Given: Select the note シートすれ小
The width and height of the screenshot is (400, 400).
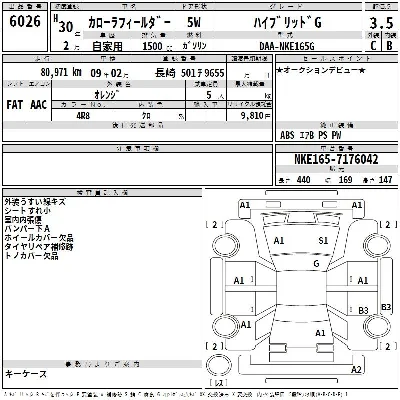Looking at the screenshot, I should [x=28, y=211].
